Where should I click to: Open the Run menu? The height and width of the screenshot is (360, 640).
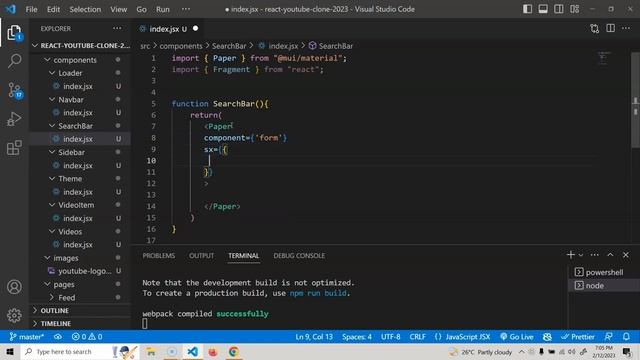[162, 9]
